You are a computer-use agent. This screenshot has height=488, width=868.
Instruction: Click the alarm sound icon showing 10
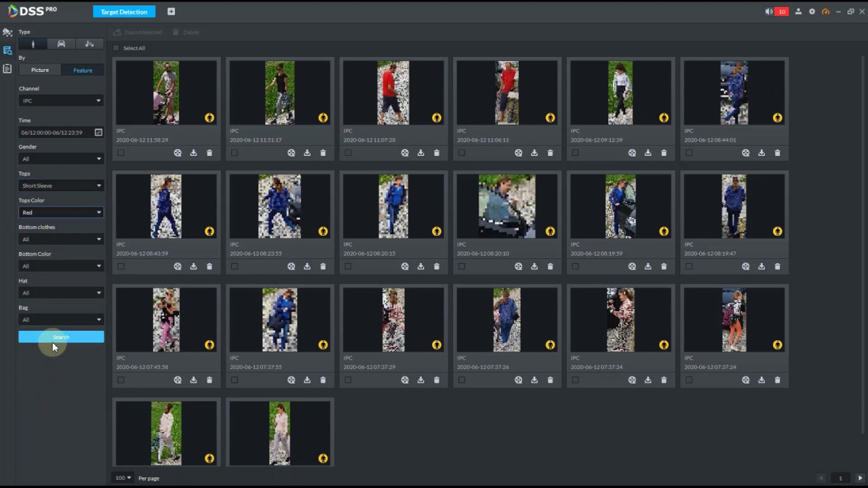pos(776,12)
